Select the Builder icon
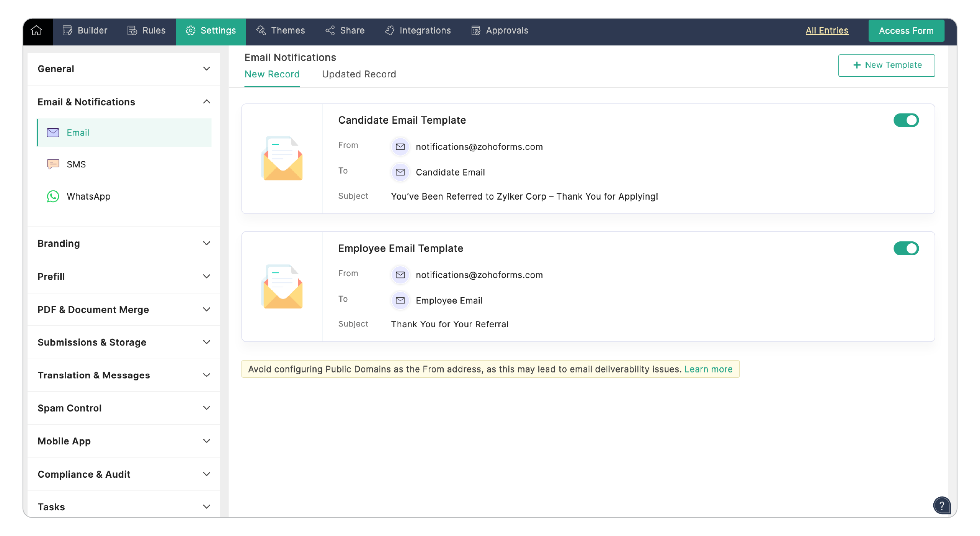980x536 pixels. (67, 30)
